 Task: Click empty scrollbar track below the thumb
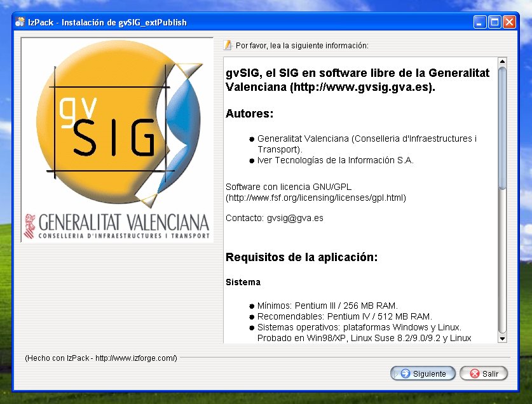(x=502, y=267)
